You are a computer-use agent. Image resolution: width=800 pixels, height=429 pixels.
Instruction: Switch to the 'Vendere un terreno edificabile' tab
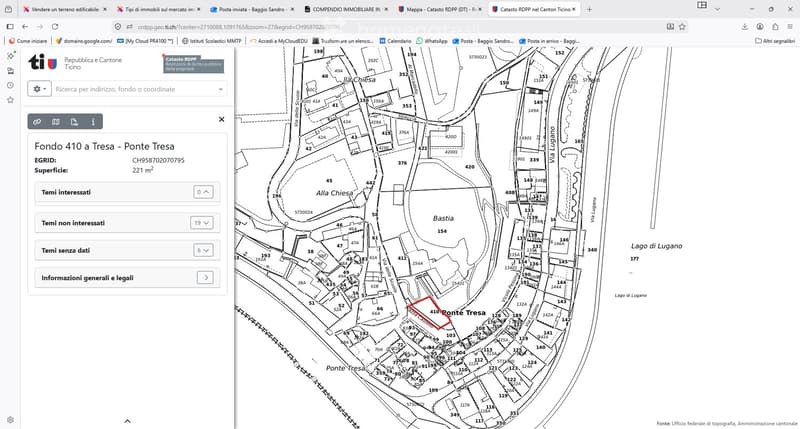point(61,9)
